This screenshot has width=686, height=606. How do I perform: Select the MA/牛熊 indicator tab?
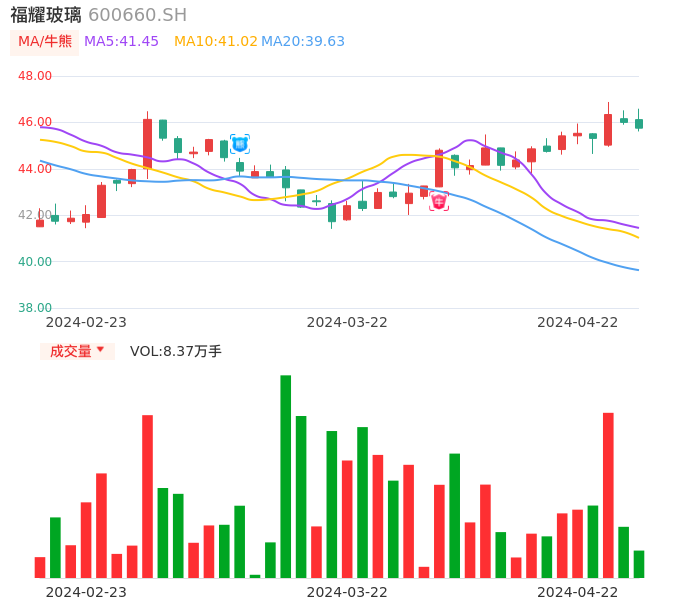(45, 42)
